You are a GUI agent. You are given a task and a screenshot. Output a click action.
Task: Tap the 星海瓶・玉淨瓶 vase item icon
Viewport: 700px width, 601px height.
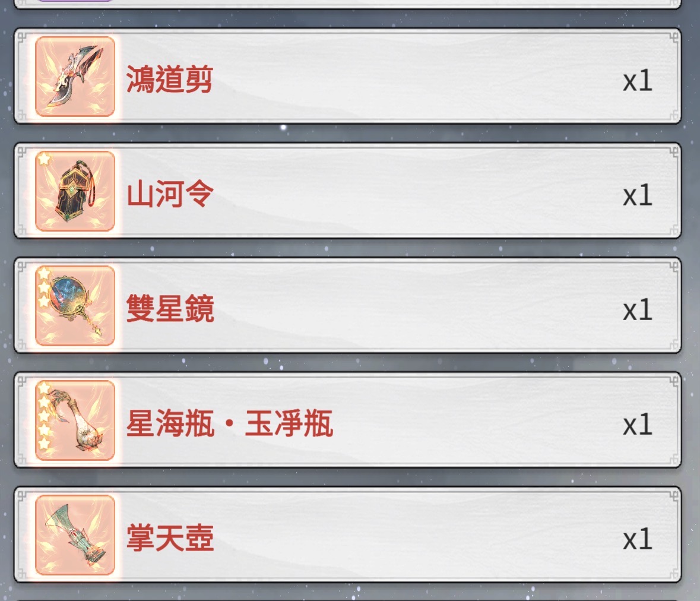point(75,420)
